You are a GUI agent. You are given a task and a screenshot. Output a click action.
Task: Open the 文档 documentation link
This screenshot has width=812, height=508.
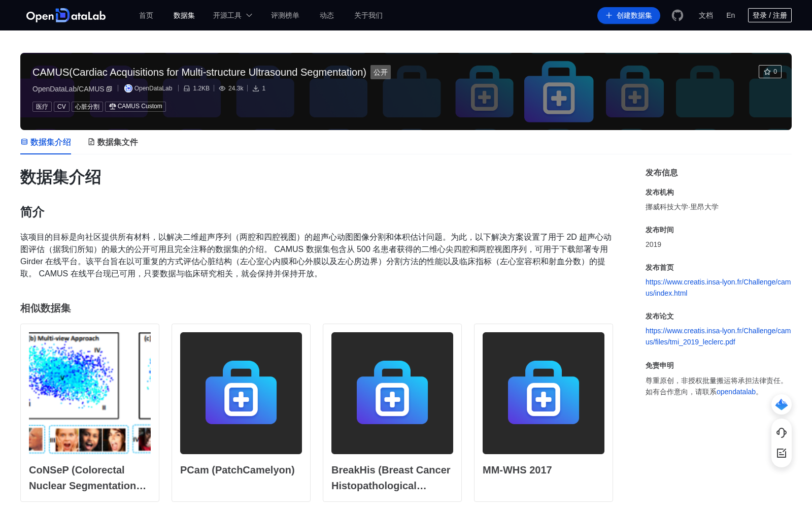[x=706, y=15]
